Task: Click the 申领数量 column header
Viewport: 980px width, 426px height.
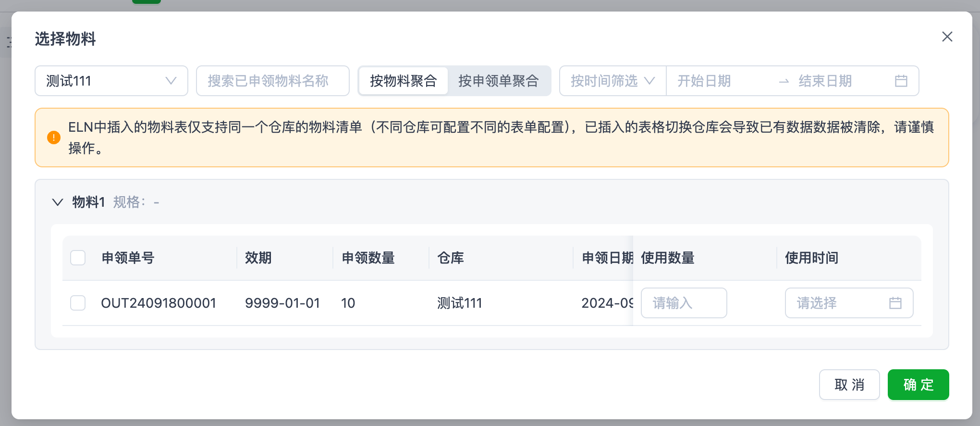Action: tap(368, 258)
